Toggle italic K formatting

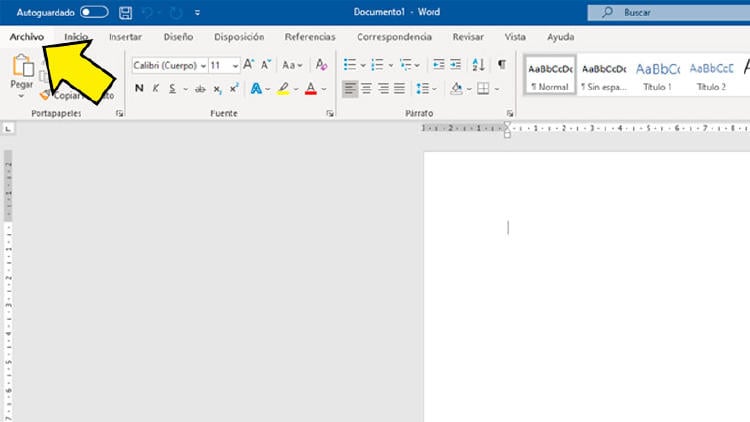tap(155, 88)
